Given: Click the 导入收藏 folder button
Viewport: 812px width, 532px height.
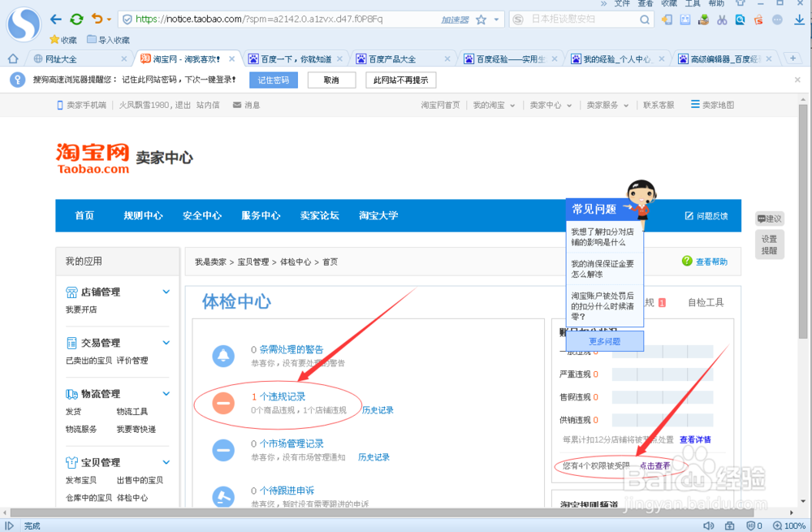Looking at the screenshot, I should pos(108,40).
